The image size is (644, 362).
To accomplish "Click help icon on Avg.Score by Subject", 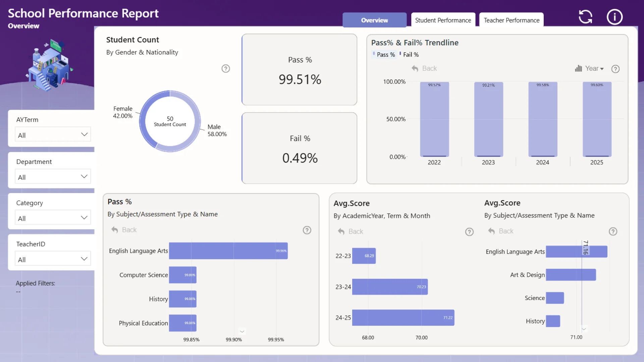I will click(x=613, y=232).
